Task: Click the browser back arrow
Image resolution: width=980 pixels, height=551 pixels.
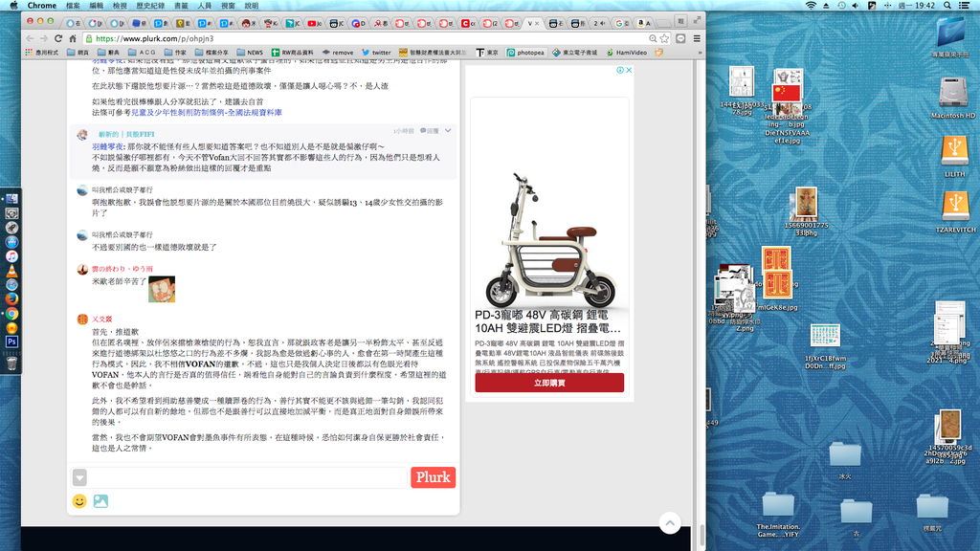Action: click(x=30, y=38)
